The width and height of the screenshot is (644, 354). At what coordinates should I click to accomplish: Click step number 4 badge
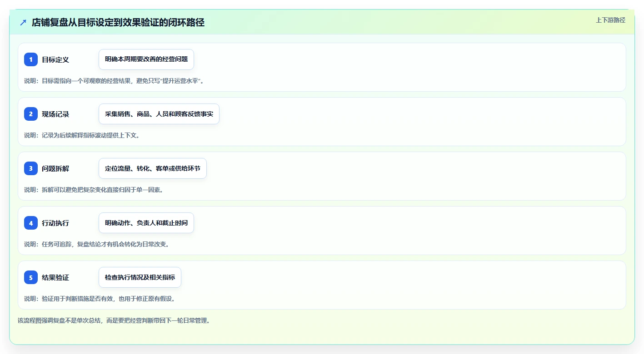(x=31, y=223)
